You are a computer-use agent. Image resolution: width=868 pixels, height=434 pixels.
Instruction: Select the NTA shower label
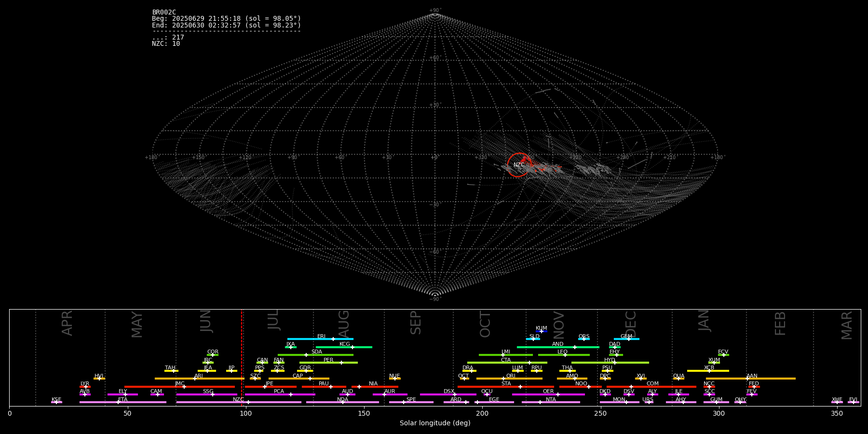click(x=551, y=400)
